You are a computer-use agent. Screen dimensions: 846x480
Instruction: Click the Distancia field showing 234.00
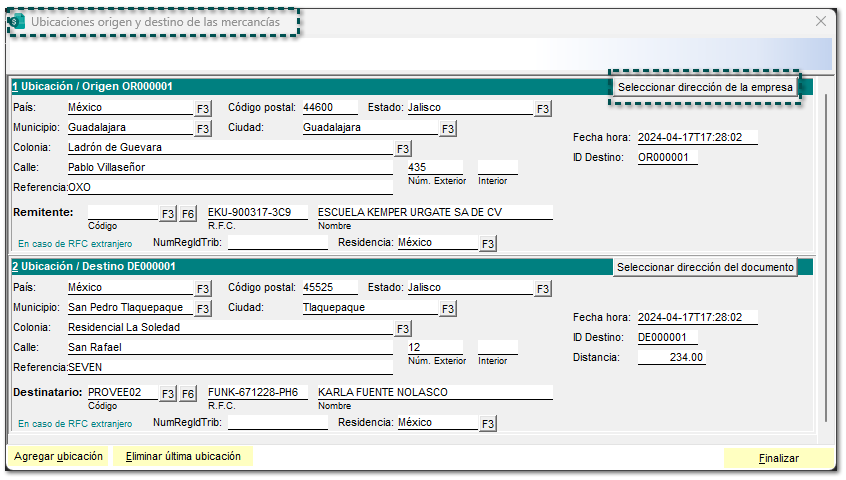[x=671, y=357]
